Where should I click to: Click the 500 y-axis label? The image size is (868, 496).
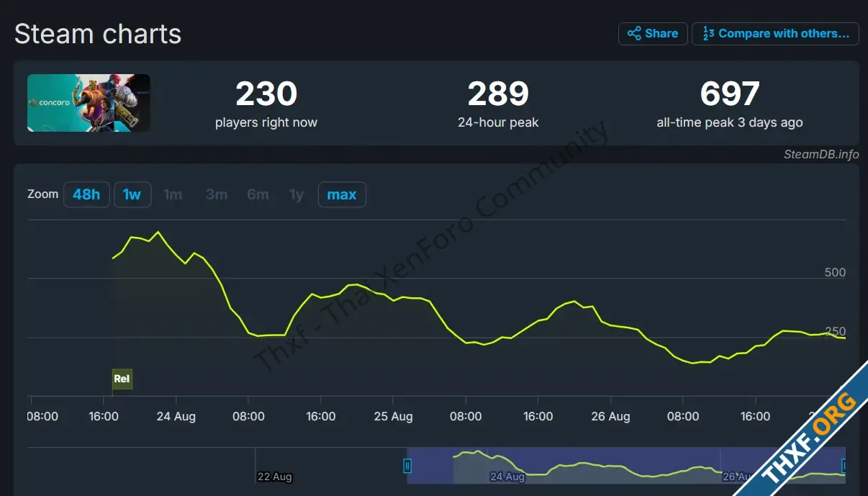[x=835, y=272]
